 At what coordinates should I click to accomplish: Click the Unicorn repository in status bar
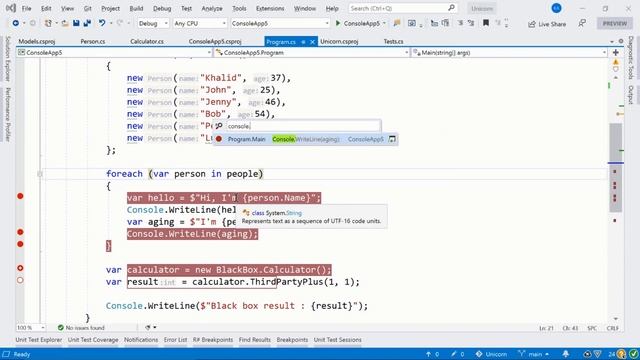click(x=492, y=354)
